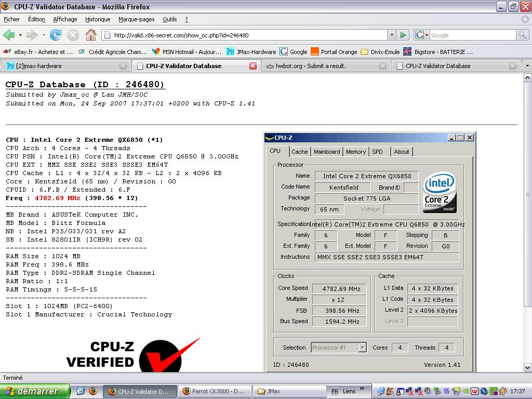Open the back history dropdown arrow

pos(20,35)
